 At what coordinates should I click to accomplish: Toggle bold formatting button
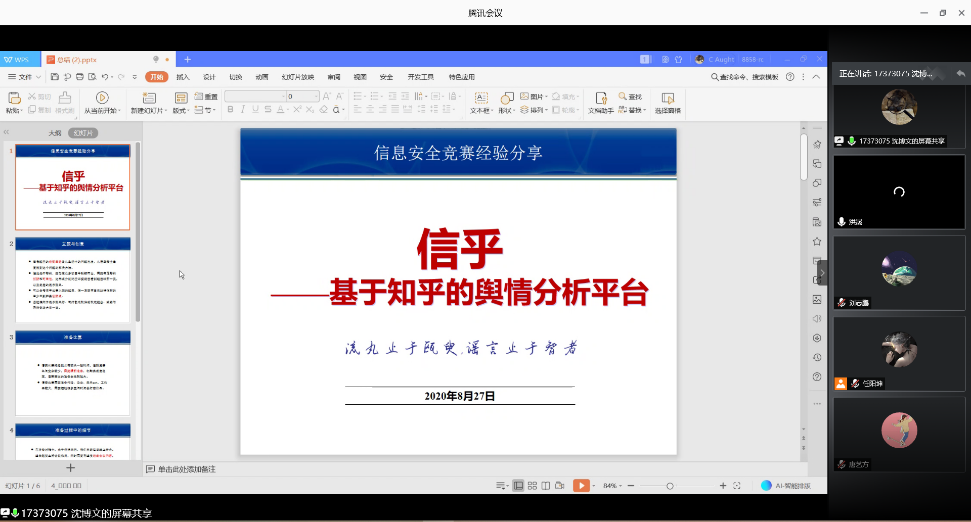(229, 110)
